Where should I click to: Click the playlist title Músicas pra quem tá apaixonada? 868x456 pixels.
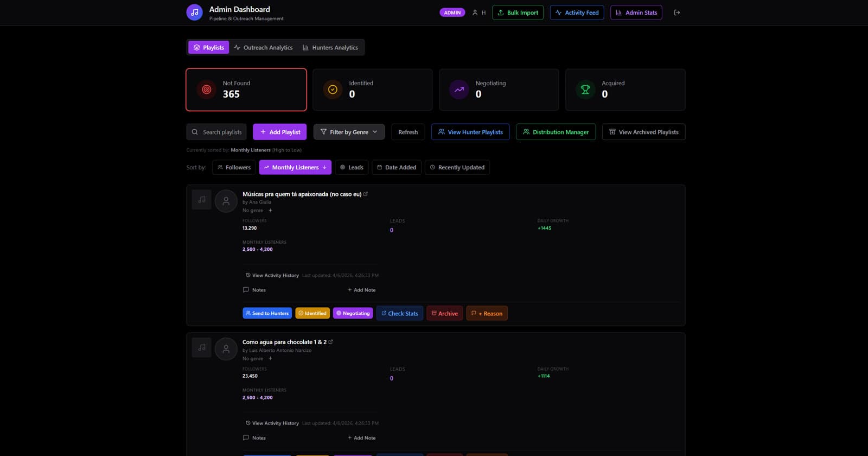pyautogui.click(x=302, y=194)
